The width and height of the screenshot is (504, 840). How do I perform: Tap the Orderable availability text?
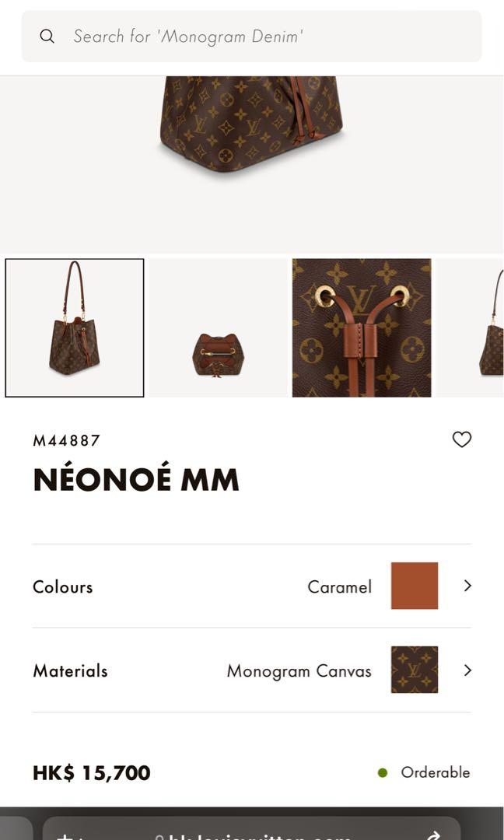pos(436,772)
